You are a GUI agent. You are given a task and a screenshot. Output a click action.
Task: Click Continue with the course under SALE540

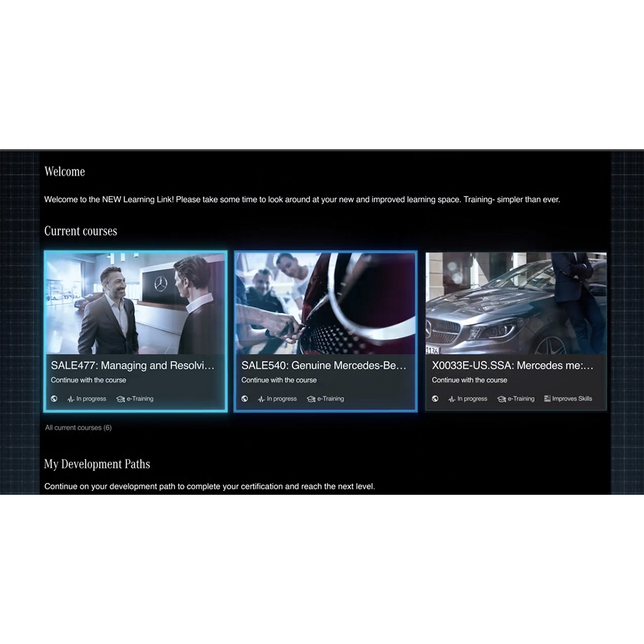279,380
